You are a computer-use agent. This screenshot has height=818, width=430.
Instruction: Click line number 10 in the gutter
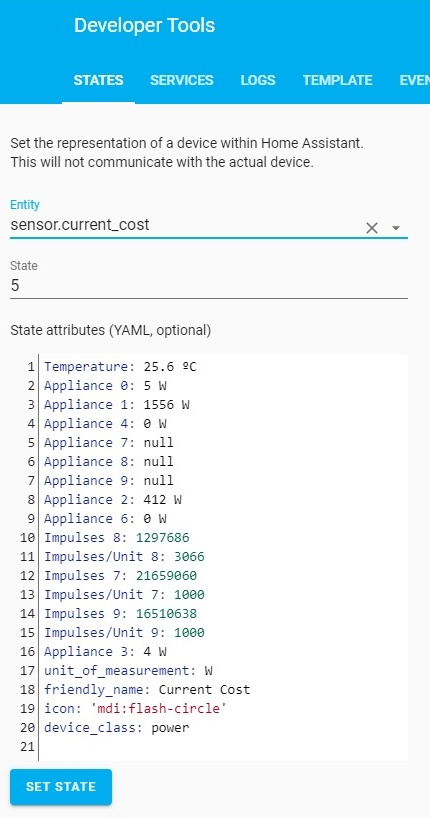[28, 538]
